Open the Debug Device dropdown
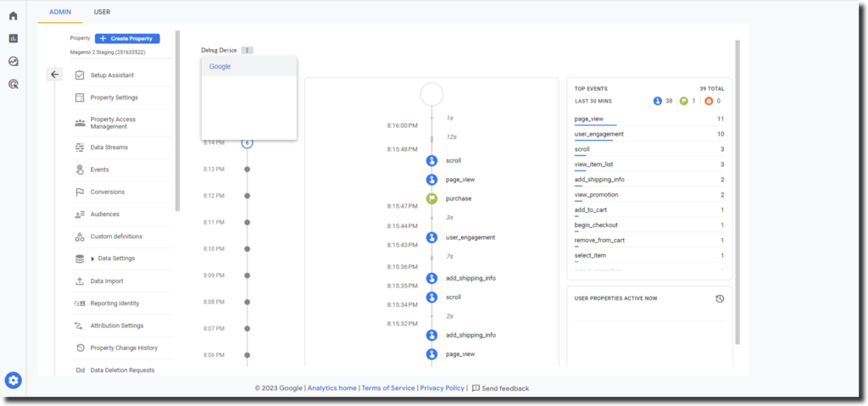 pos(246,50)
